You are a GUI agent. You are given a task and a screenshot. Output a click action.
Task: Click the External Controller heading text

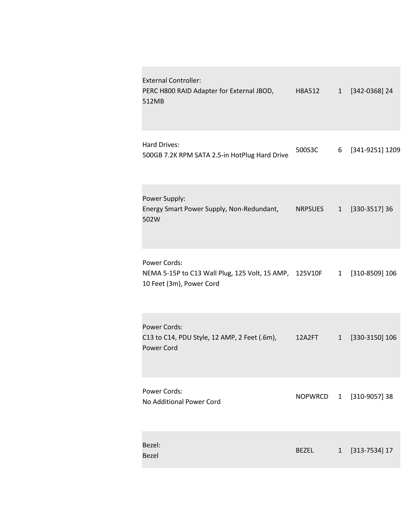(x=172, y=80)
